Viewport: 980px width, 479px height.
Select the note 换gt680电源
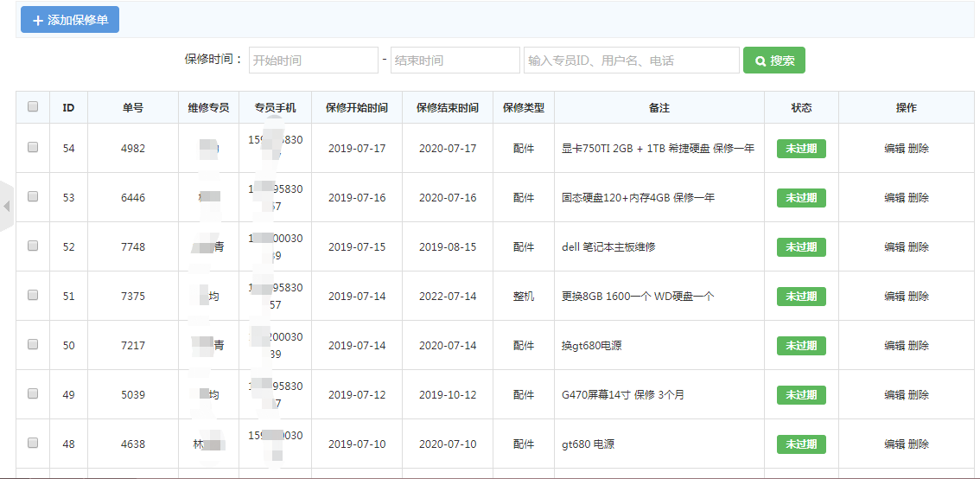pyautogui.click(x=592, y=345)
